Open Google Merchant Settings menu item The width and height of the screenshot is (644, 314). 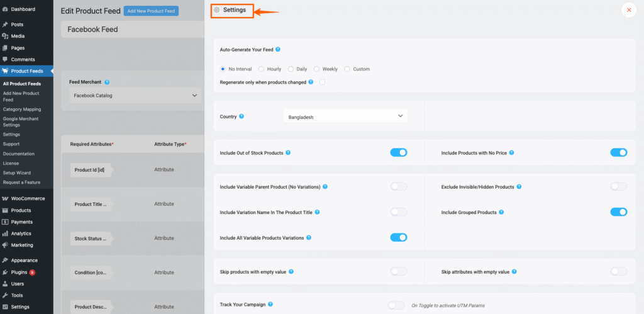[21, 121]
